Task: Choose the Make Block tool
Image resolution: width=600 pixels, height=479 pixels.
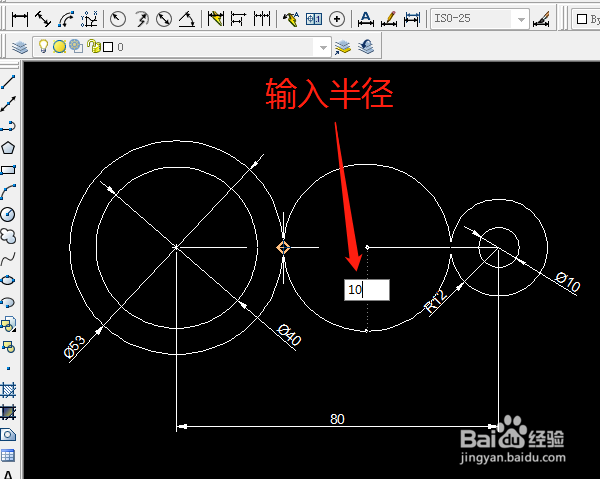Action: pos(8,347)
